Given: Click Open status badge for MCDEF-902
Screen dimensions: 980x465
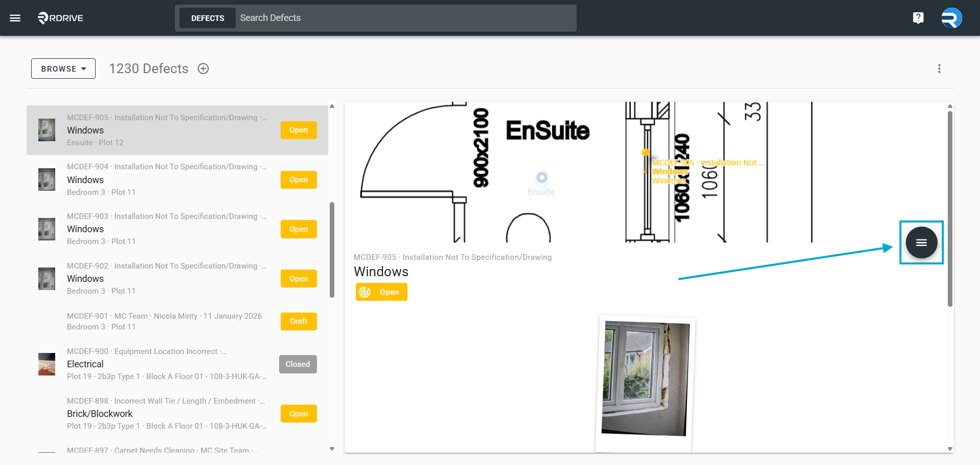Looking at the screenshot, I should [x=299, y=279].
